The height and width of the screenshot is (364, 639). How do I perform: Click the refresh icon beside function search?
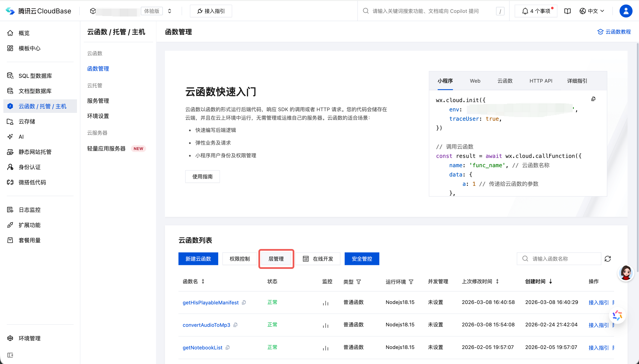point(607,259)
